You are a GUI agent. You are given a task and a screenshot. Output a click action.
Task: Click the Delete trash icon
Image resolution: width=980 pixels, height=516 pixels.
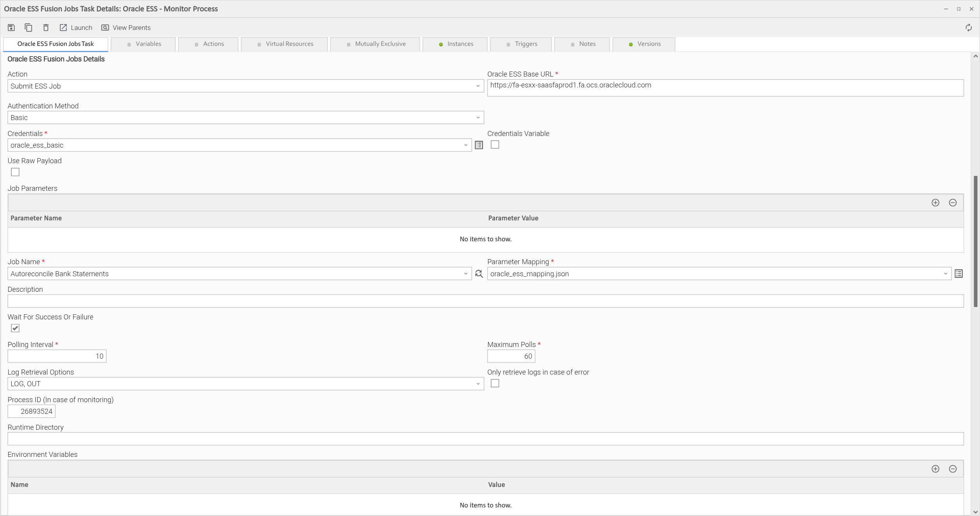pyautogui.click(x=46, y=28)
